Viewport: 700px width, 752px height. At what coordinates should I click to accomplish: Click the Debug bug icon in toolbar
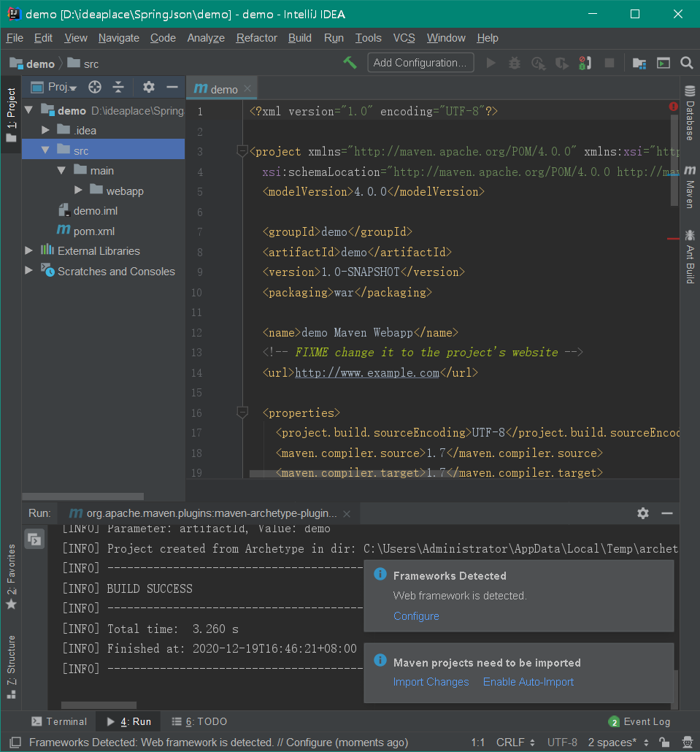click(x=515, y=63)
